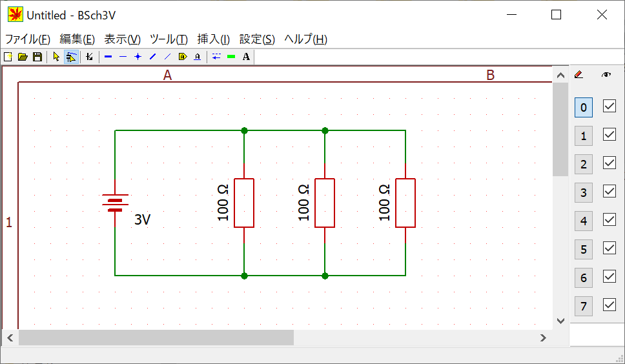Toggle visibility checkbox for layer 1
Viewport: 625px width, 364px height.
610,134
